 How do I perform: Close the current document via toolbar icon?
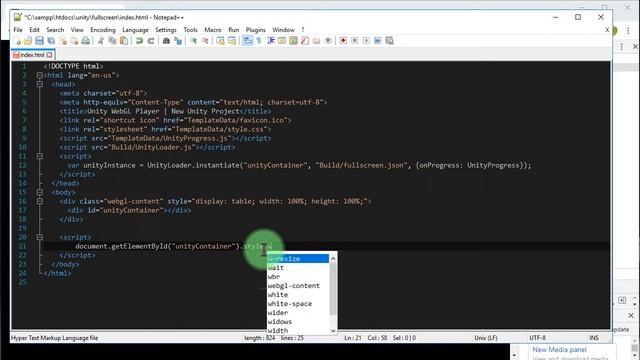pos(62,40)
